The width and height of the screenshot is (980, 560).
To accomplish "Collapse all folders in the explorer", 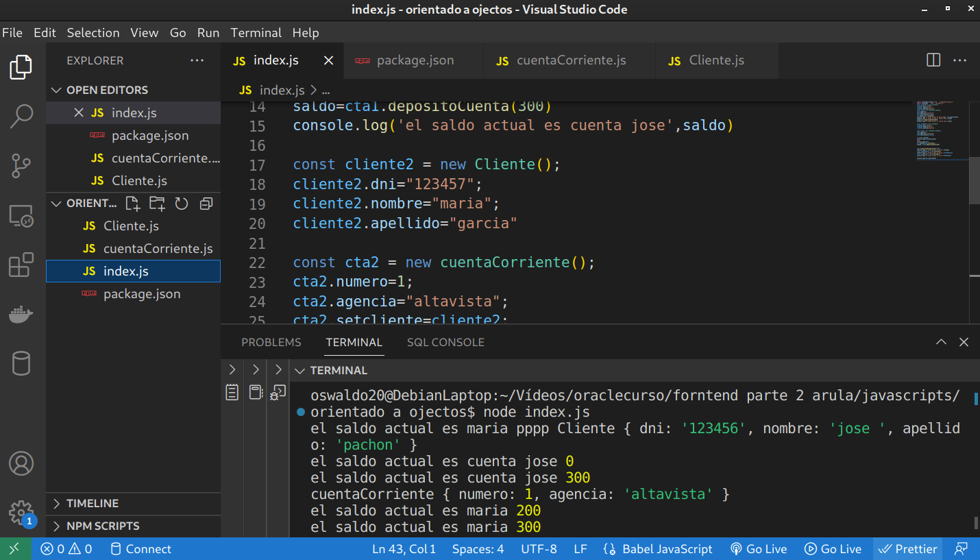I will pyautogui.click(x=206, y=203).
